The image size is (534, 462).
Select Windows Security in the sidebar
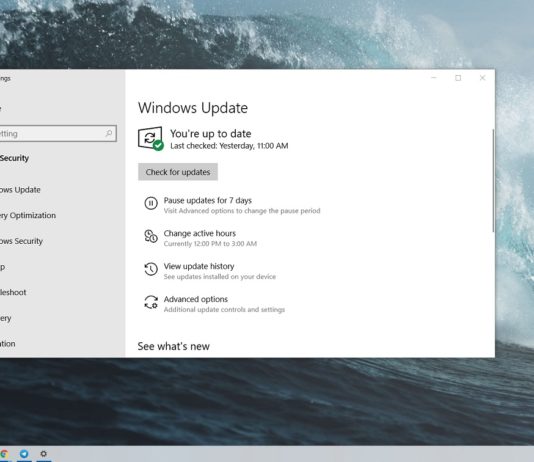pyautogui.click(x=21, y=241)
